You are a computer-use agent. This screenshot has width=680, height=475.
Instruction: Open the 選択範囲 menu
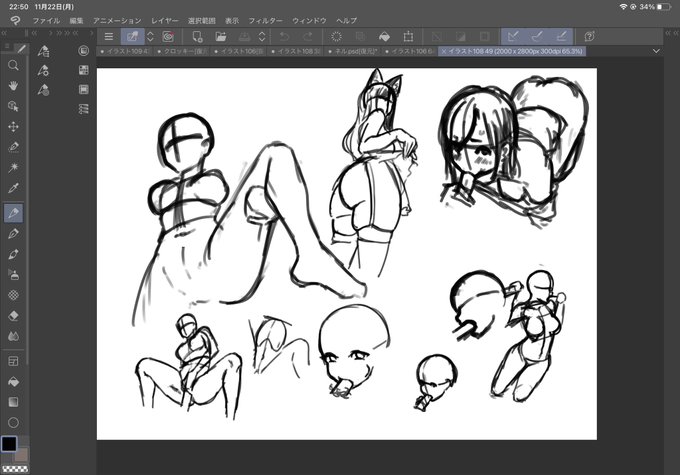point(202,20)
